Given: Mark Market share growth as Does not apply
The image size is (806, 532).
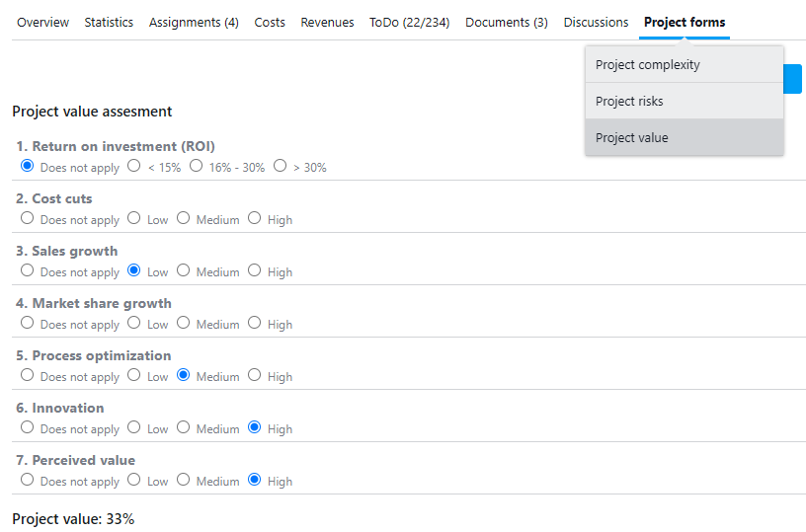Looking at the screenshot, I should pyautogui.click(x=28, y=323).
